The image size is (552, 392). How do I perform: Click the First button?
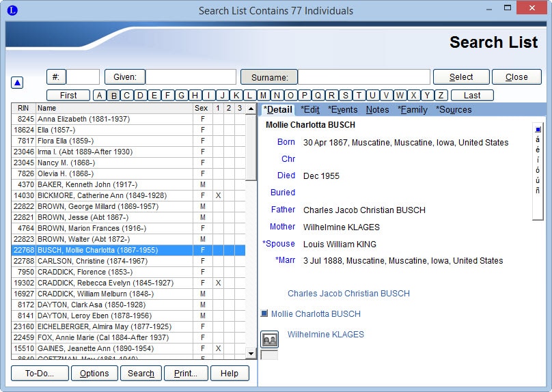[x=68, y=96]
